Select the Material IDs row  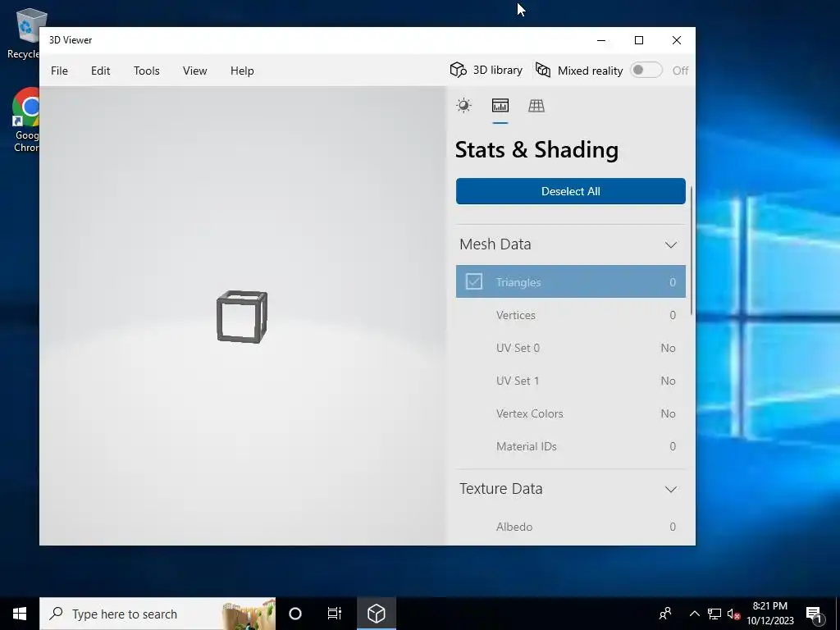click(x=571, y=446)
